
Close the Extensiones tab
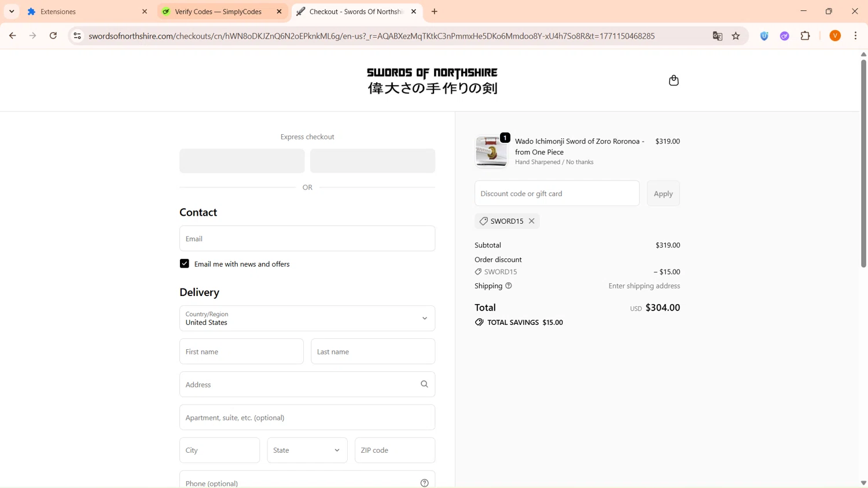click(x=145, y=12)
